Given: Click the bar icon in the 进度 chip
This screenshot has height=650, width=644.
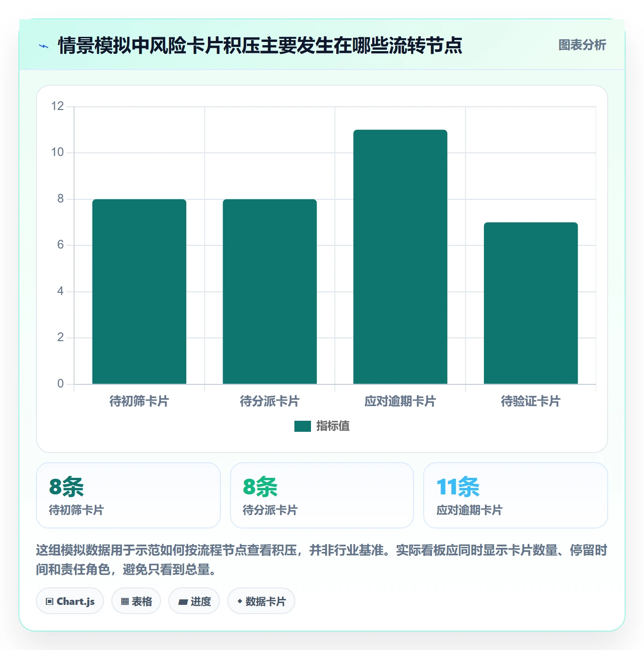Looking at the screenshot, I should [183, 602].
